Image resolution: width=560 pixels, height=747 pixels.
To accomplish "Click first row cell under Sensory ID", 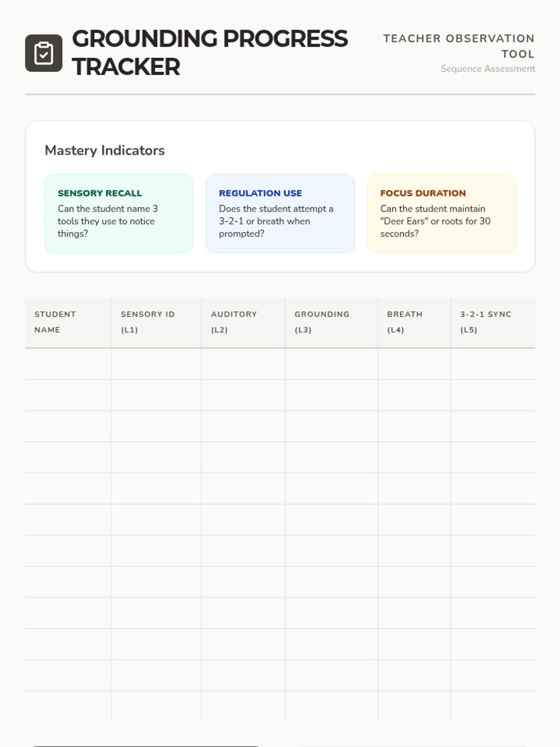I will [x=156, y=364].
